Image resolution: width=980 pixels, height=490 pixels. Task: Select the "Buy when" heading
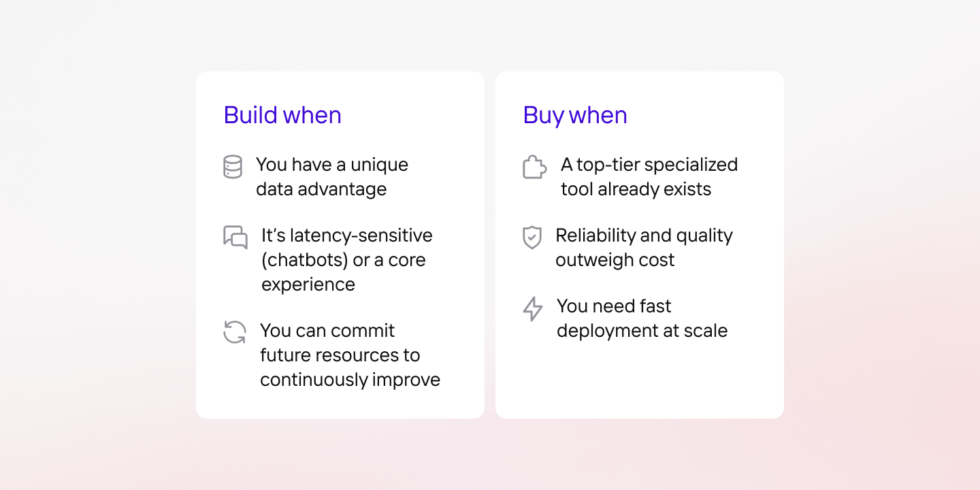coord(575,115)
